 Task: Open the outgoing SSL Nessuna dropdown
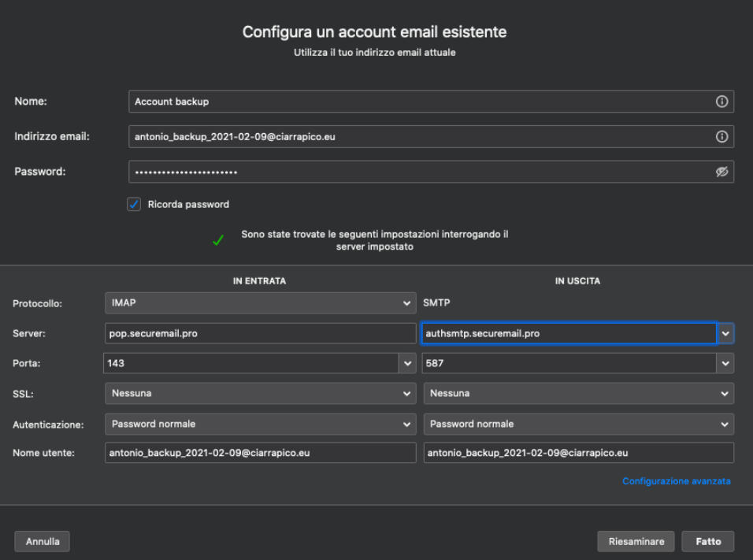pos(578,393)
